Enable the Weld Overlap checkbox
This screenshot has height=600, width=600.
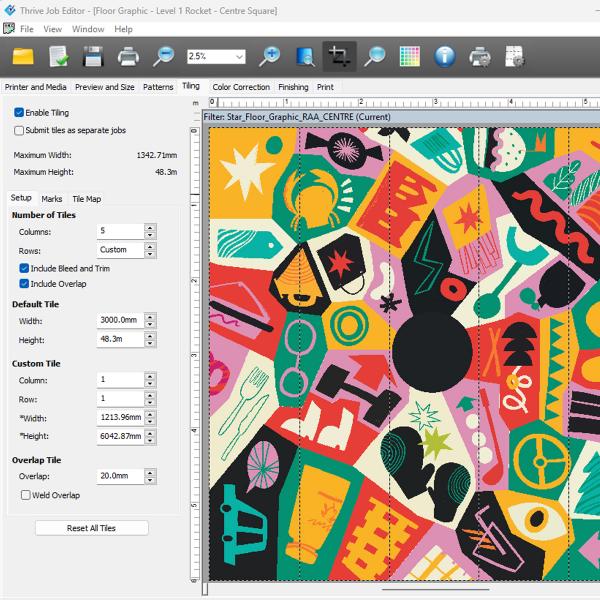(x=25, y=495)
